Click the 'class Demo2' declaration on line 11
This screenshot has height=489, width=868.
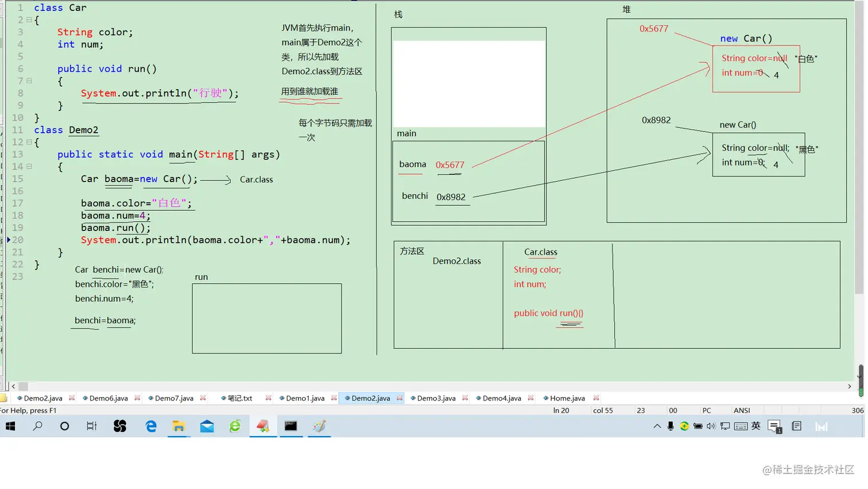click(66, 130)
